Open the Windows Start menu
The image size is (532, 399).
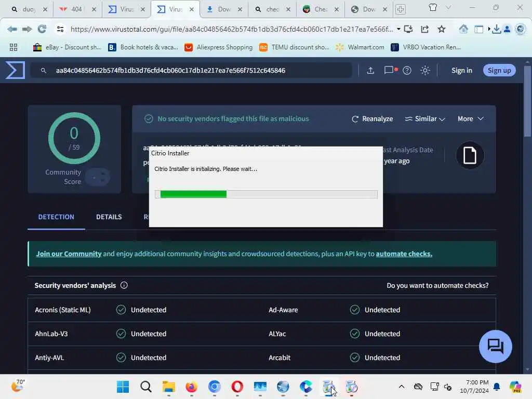tap(123, 387)
